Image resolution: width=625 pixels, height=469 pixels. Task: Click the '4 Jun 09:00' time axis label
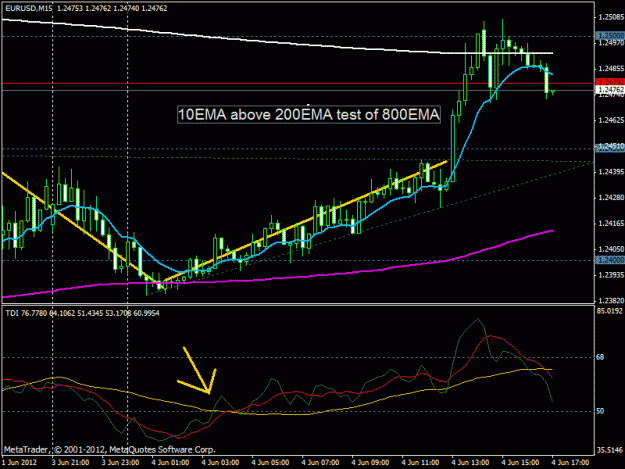[x=370, y=463]
